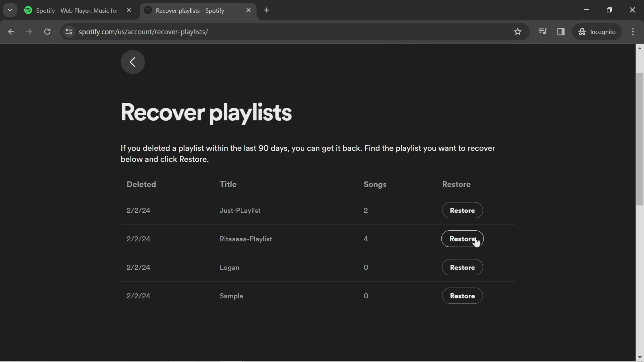Image resolution: width=644 pixels, height=362 pixels.
Task: Reload the Recover playlists page
Action: click(47, 32)
